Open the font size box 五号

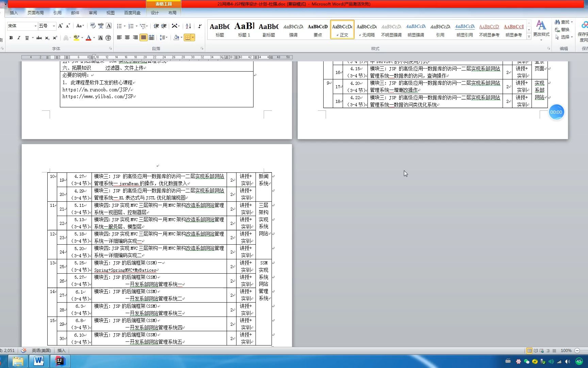(47, 26)
